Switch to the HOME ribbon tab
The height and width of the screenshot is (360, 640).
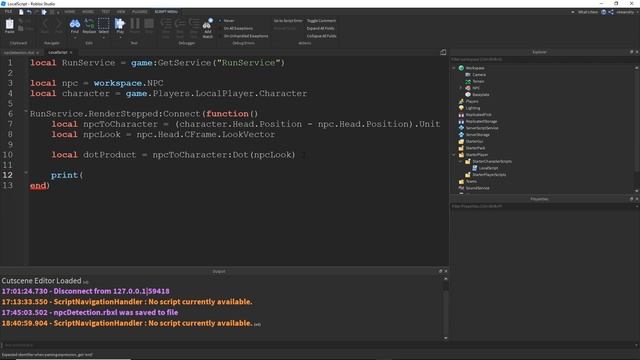click(x=70, y=12)
